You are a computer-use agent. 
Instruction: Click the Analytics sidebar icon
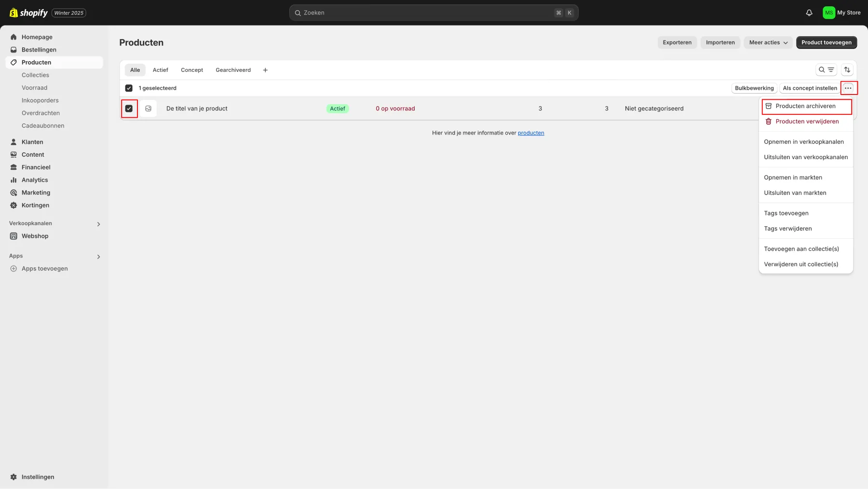[14, 180]
